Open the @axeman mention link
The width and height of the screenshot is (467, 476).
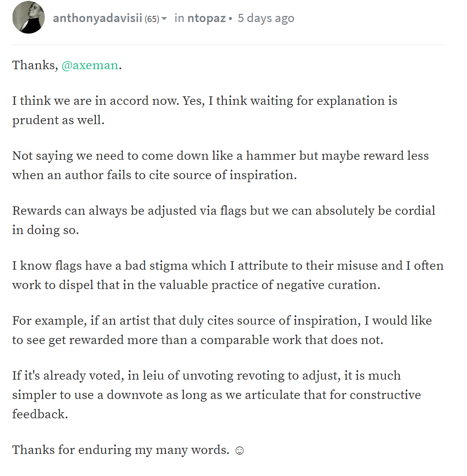pos(90,65)
